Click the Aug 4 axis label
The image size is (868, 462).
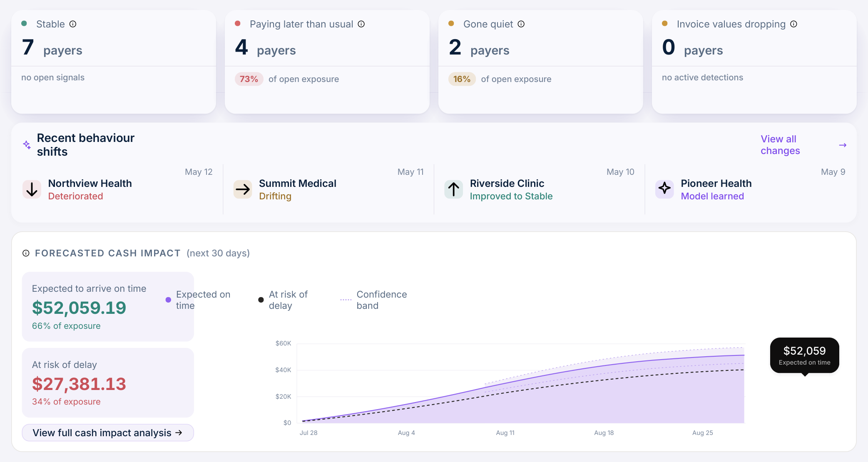[x=406, y=433]
